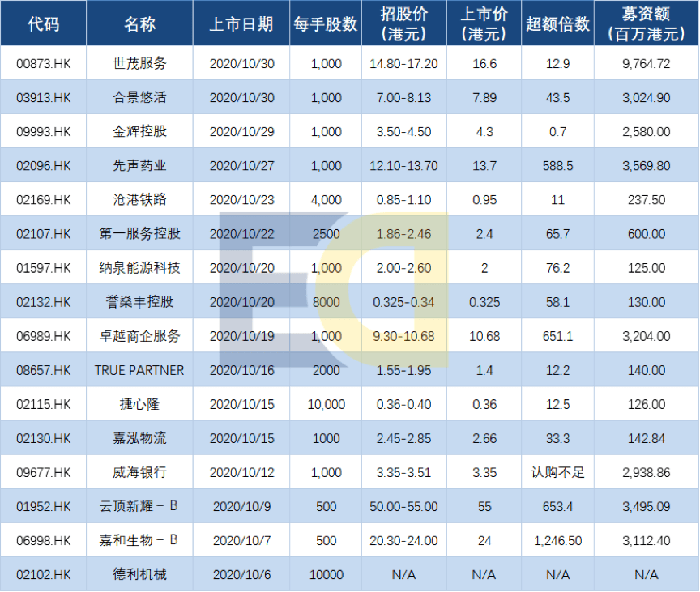Click stock code 06998.HK
The image size is (700, 592).
tap(43, 540)
